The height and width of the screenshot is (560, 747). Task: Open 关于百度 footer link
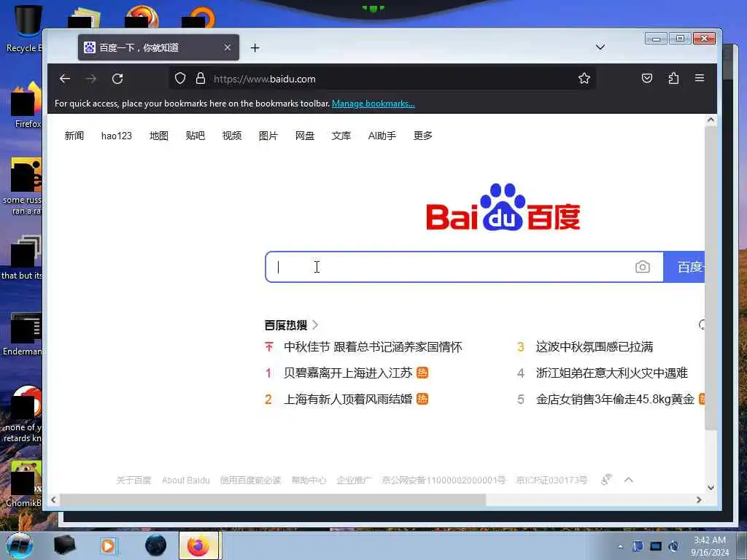[134, 480]
